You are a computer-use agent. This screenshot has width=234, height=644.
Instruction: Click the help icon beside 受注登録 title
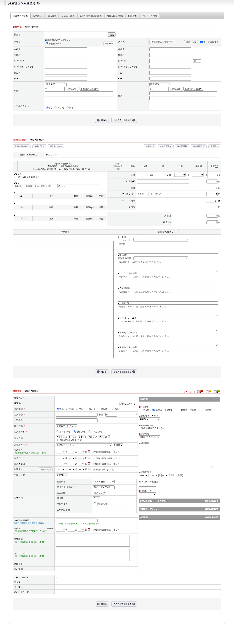38,4
